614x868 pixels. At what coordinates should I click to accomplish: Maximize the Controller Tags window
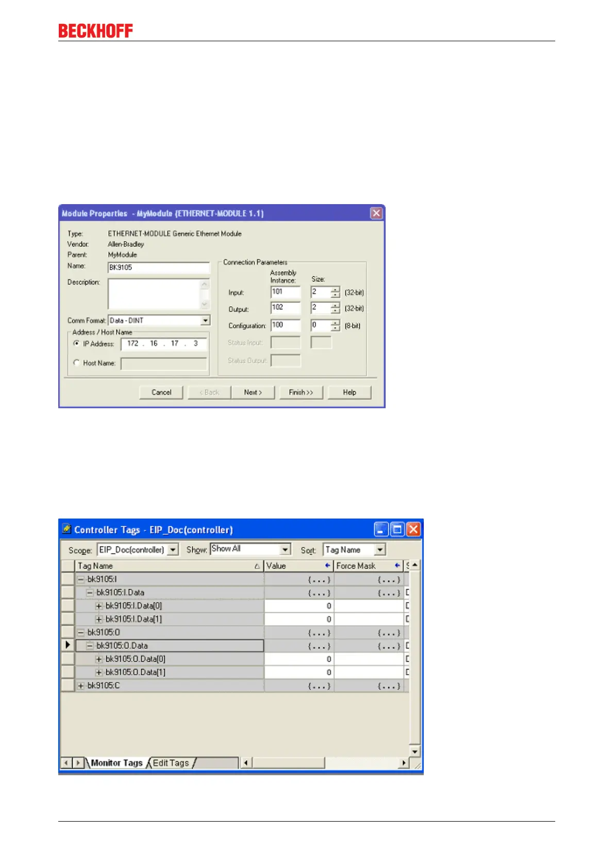[x=397, y=529]
